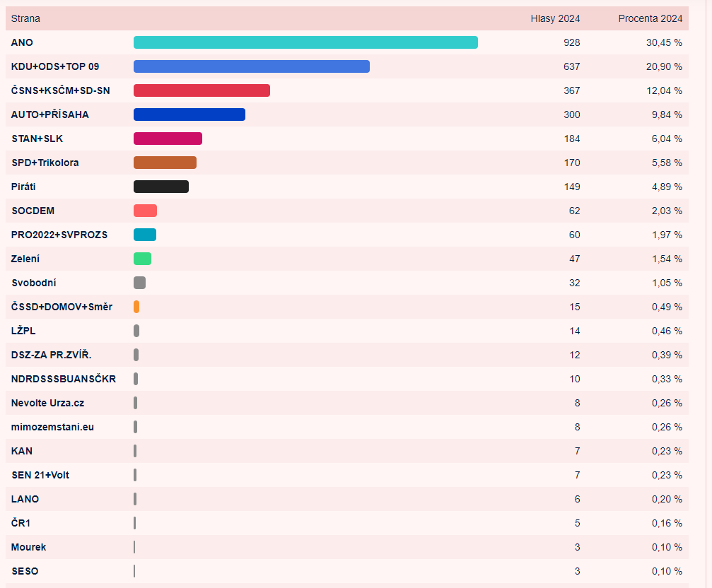Select the Piráti party name

pos(23,187)
